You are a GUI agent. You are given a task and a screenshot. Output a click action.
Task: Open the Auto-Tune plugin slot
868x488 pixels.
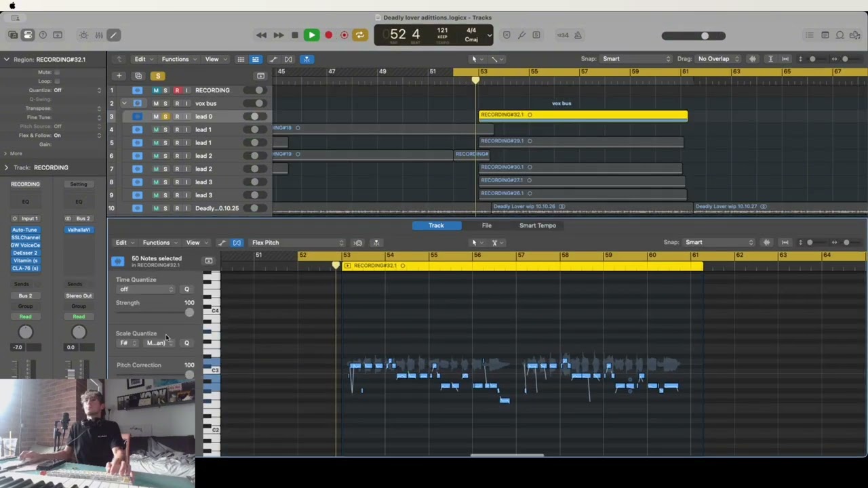(x=25, y=230)
